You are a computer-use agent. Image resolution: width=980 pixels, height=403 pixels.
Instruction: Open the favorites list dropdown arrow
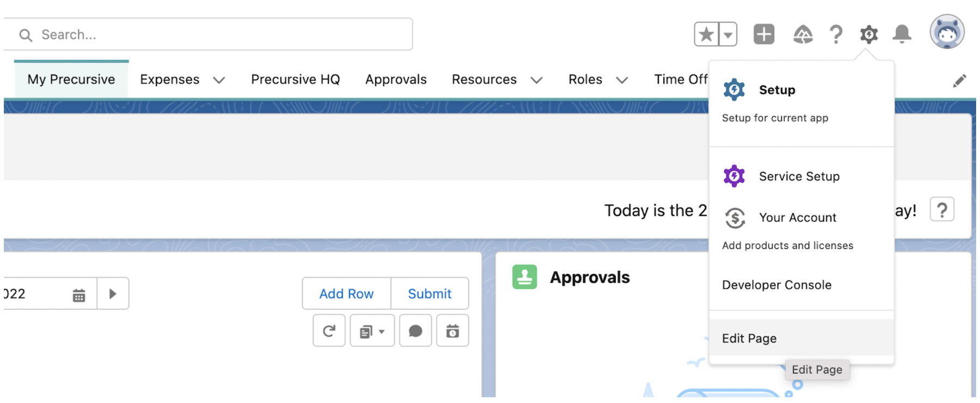point(728,34)
